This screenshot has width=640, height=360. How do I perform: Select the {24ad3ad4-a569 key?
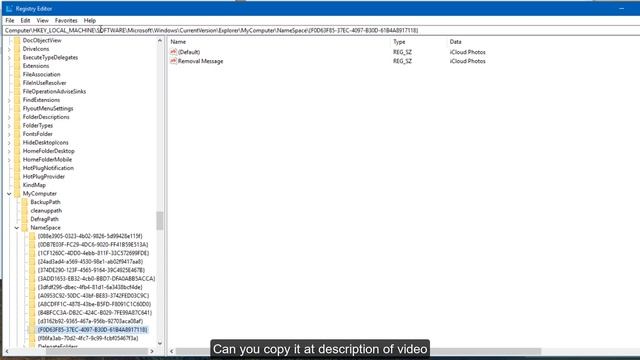[x=90, y=262]
